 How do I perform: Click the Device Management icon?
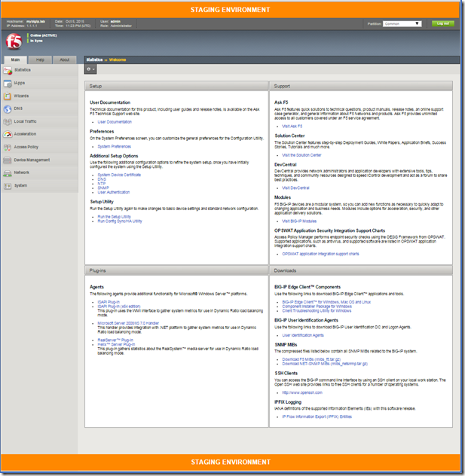(8, 160)
